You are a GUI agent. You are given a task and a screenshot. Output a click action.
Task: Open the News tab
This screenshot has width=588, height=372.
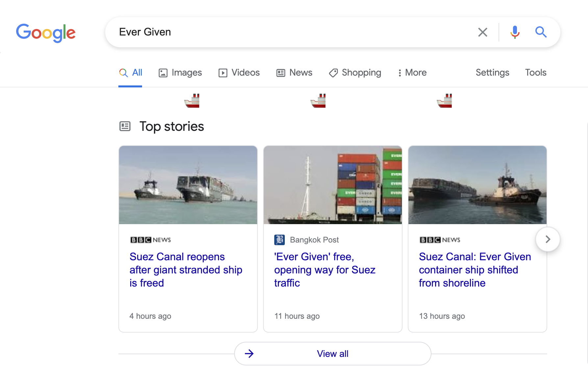tap(294, 73)
